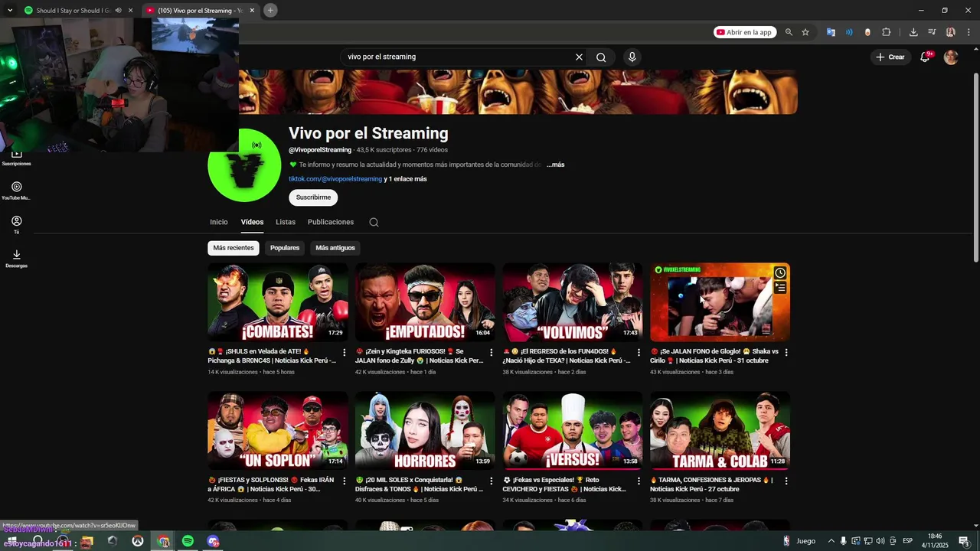This screenshot has height=551, width=980.
Task: Open the Publicaciones channel tab
Action: click(331, 222)
